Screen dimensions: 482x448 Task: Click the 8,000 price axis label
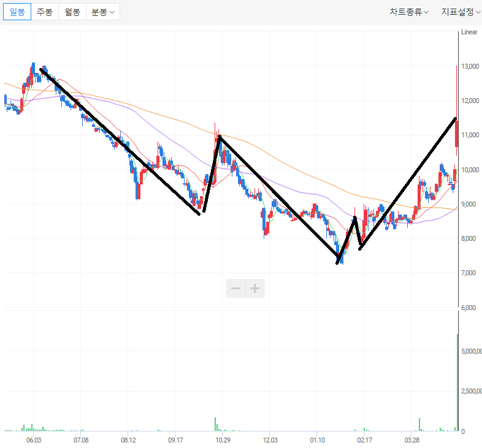[x=469, y=239]
